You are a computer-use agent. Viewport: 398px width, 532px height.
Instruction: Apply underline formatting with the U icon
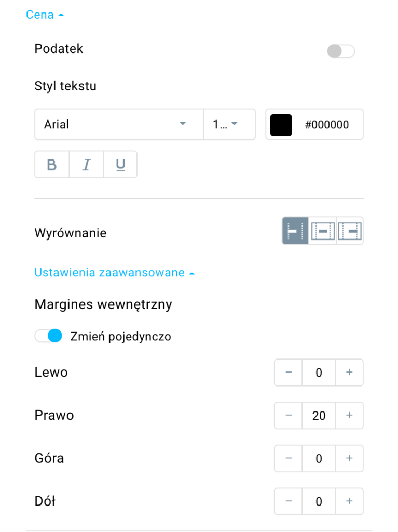click(x=120, y=165)
